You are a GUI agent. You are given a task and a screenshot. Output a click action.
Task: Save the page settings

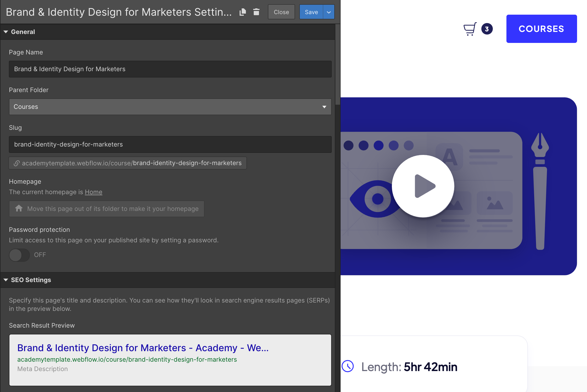[311, 12]
